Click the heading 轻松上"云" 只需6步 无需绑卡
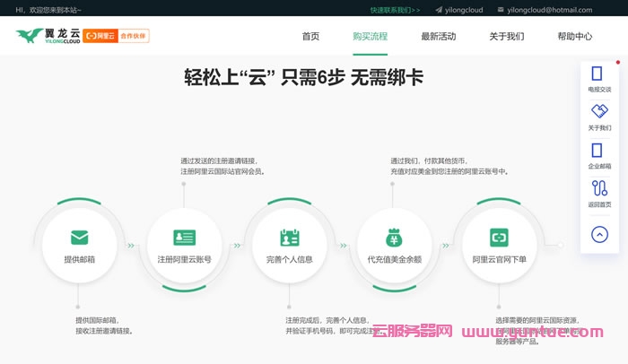Viewport: 628px width, 364px height. [303, 77]
